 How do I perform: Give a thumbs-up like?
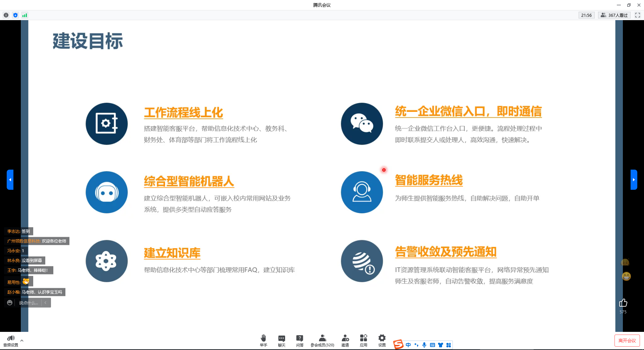tap(623, 303)
